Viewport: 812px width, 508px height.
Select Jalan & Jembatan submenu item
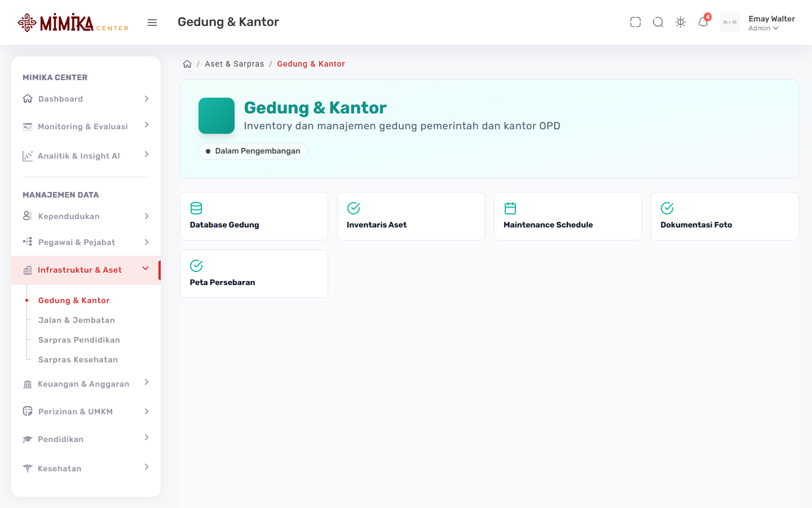[x=77, y=320]
